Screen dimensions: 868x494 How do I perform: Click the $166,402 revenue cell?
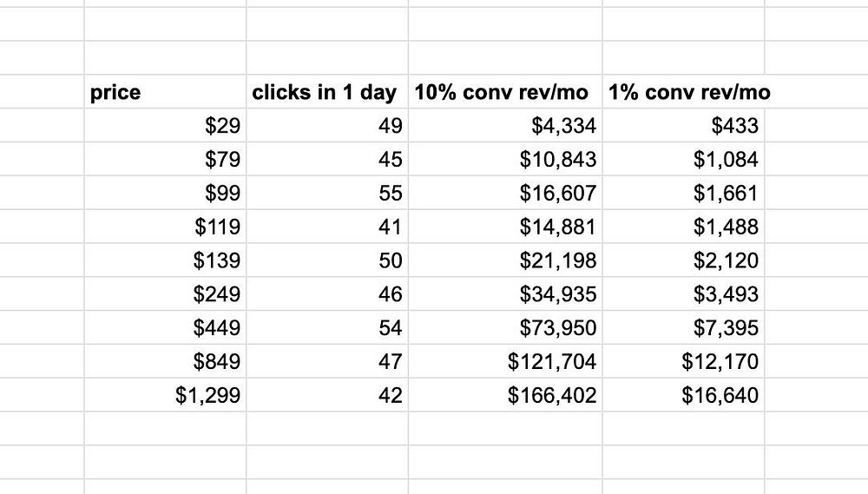point(505,395)
